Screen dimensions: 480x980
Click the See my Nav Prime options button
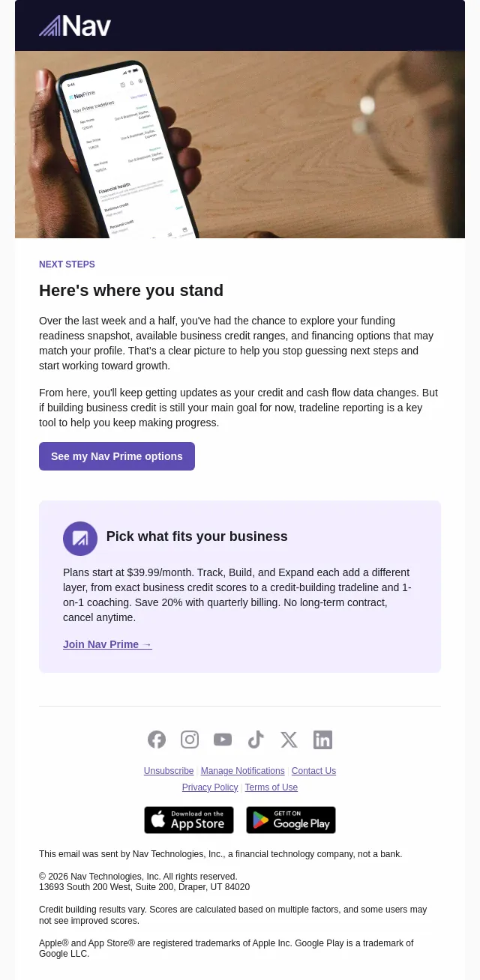[117, 456]
